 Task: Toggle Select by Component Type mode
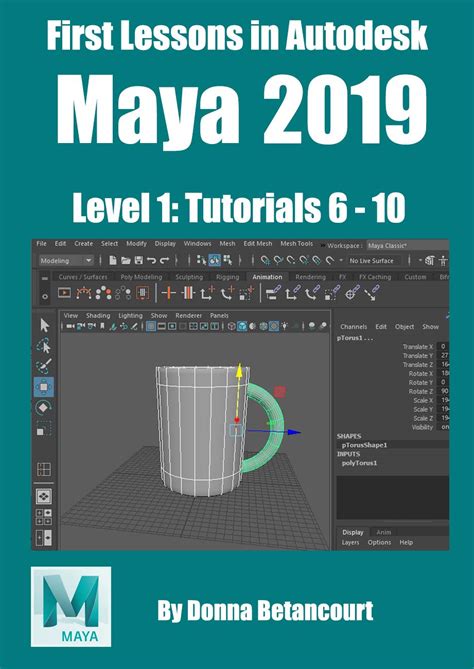point(228,260)
